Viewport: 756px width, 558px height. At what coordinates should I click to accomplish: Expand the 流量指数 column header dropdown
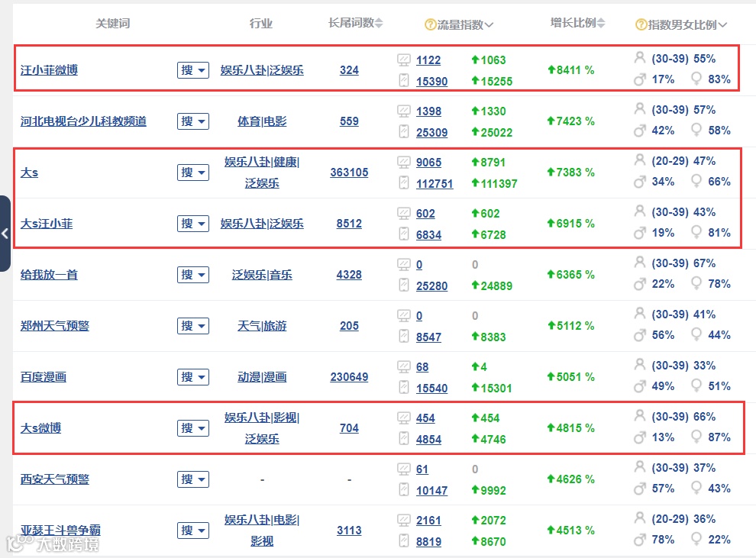(489, 25)
